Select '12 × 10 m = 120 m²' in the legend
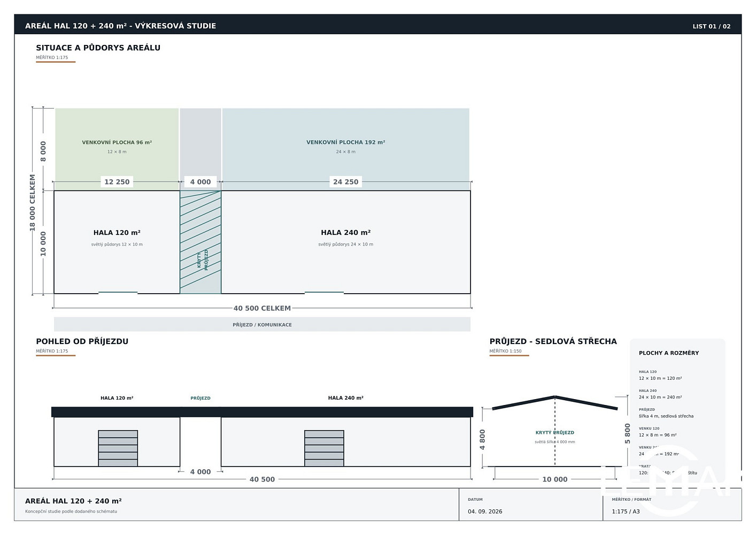756x535 pixels. tap(660, 378)
